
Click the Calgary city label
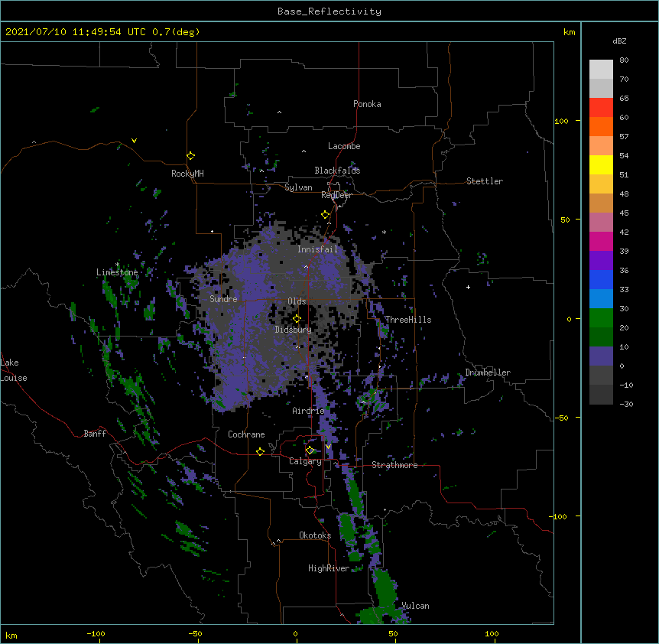click(x=306, y=461)
